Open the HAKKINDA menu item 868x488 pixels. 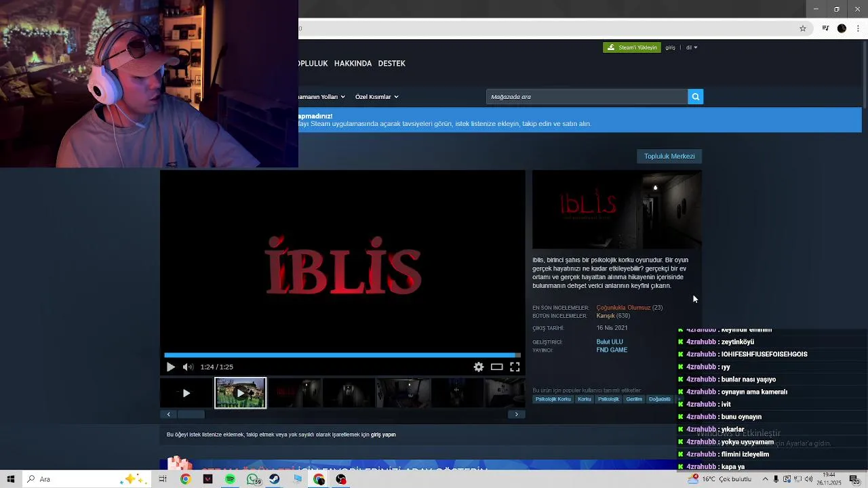353,63
